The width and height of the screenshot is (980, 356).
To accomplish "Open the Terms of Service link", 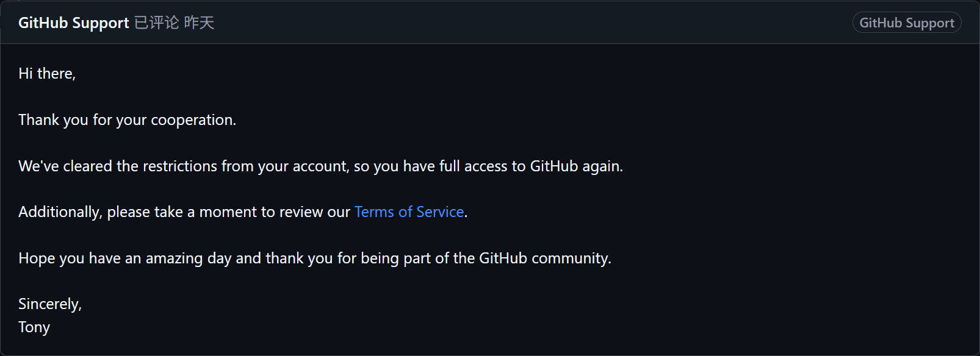I will (x=409, y=212).
